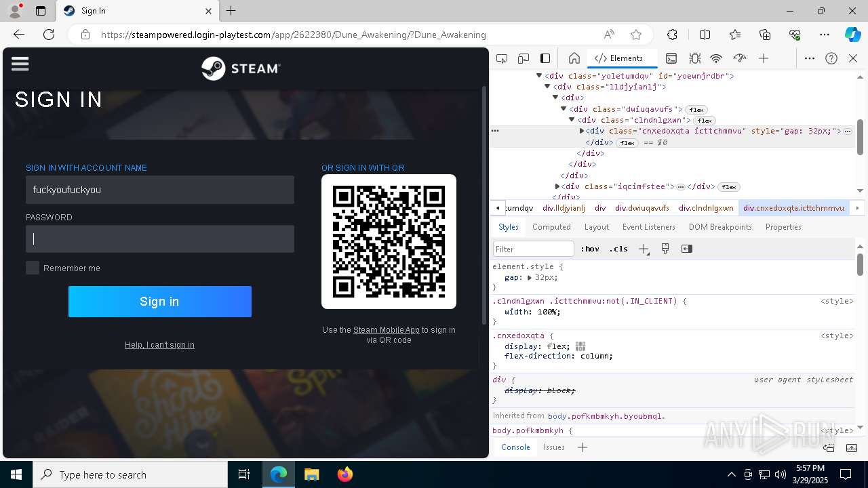Focus the password input field

coord(160,239)
